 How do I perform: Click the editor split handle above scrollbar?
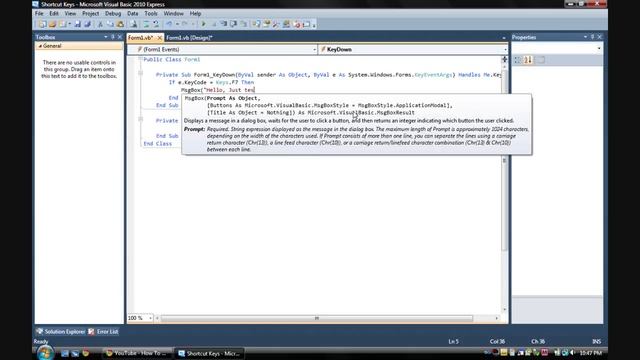point(505,59)
